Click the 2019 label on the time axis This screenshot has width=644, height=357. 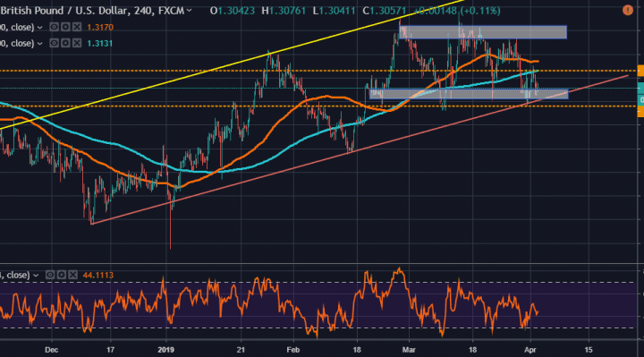tap(166, 350)
